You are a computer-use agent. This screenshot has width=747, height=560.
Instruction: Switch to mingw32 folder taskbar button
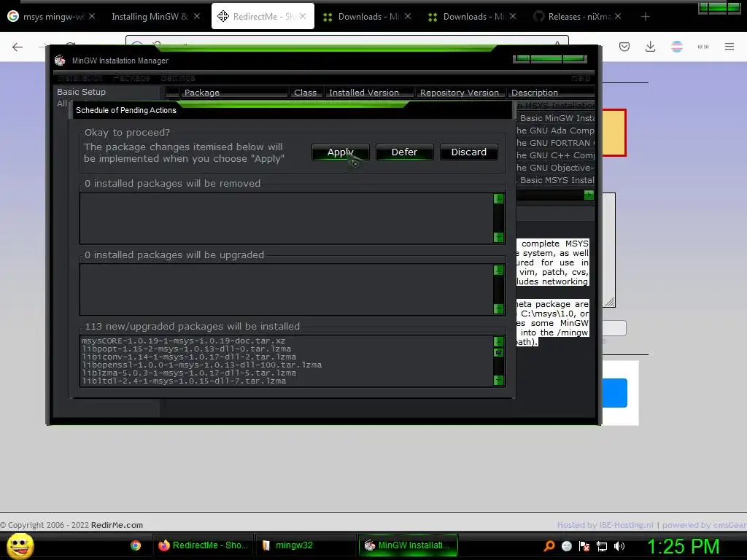[x=305, y=545]
